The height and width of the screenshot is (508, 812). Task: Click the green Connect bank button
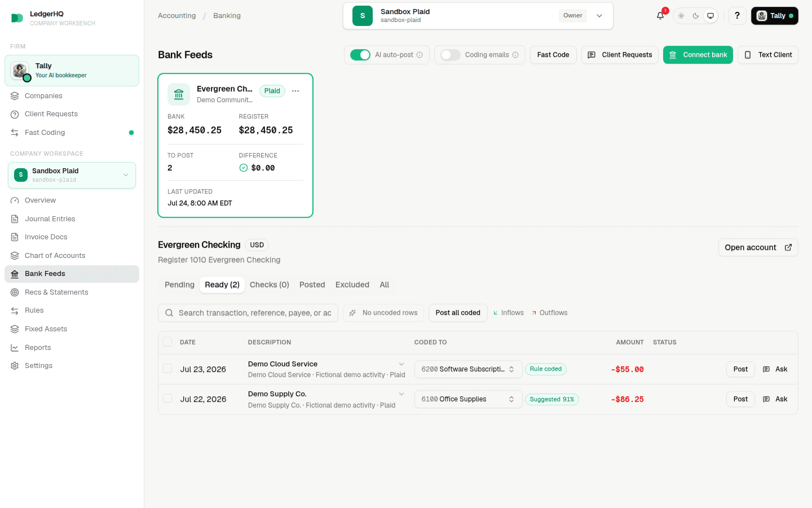point(698,55)
